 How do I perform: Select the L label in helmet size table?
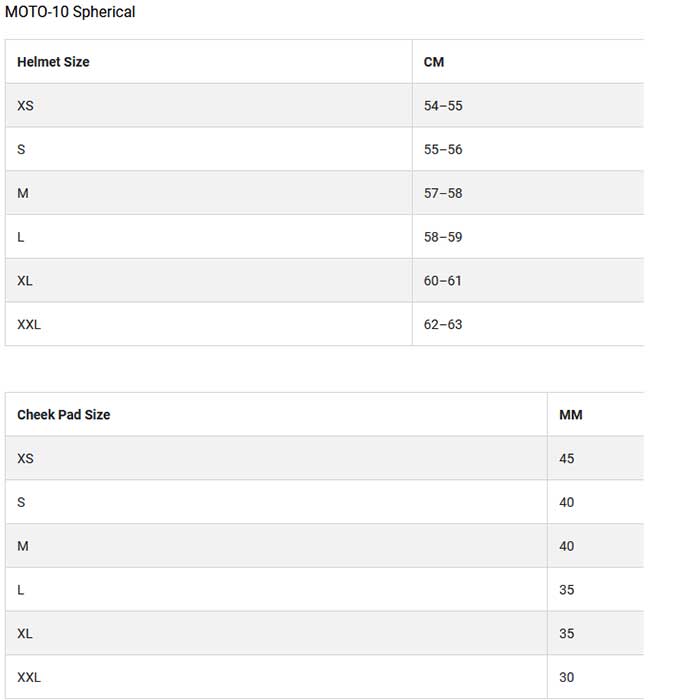point(21,237)
